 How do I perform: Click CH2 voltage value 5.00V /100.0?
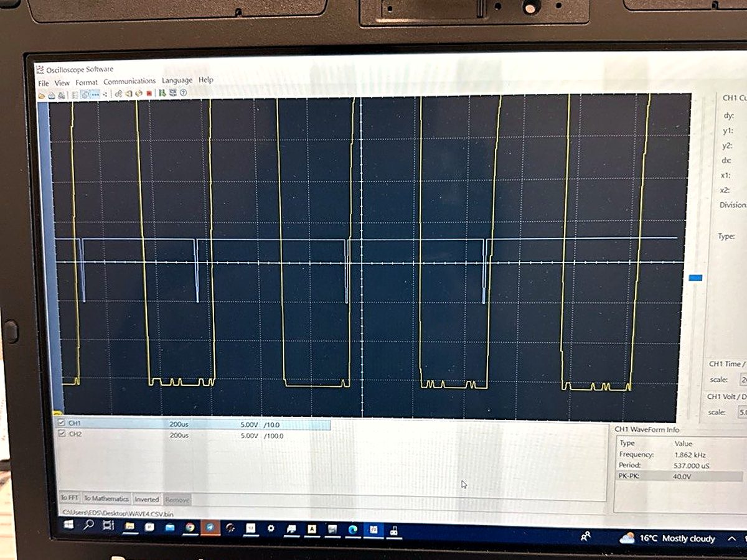262,436
